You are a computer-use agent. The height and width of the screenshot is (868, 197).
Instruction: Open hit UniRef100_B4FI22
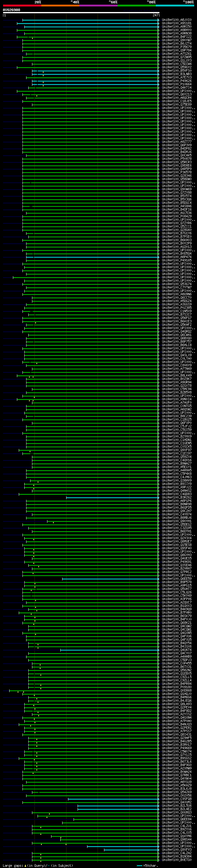[x=177, y=37]
